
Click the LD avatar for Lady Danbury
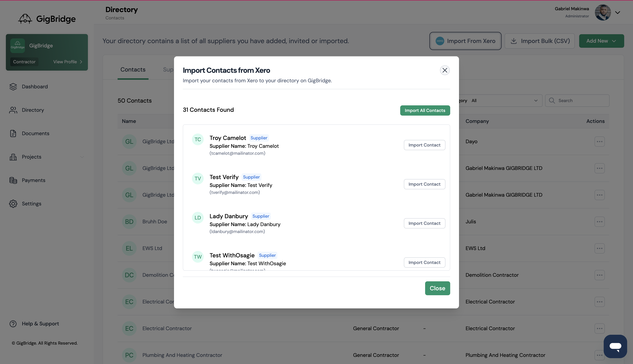tap(198, 218)
